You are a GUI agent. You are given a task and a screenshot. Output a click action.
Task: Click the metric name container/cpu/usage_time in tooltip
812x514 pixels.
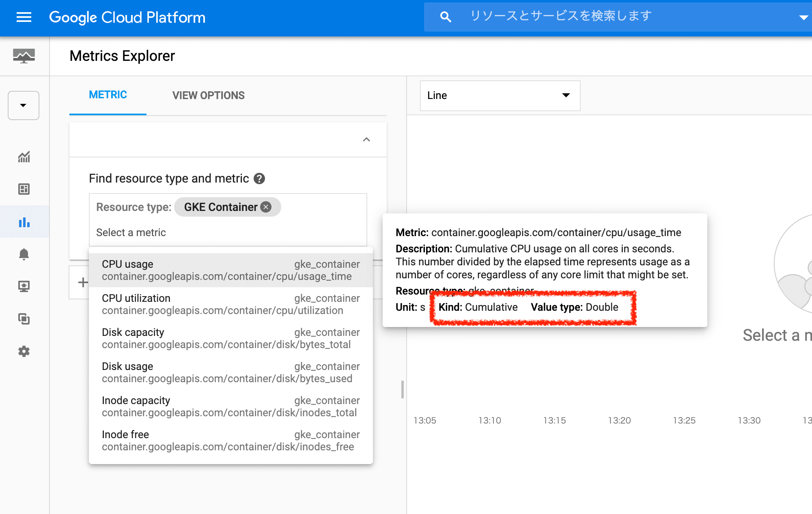pos(556,232)
